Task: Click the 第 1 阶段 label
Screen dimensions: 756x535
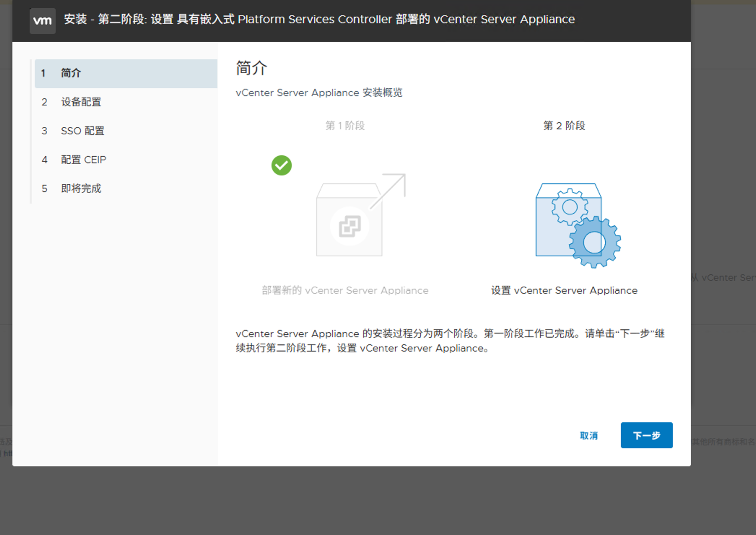Action: point(345,126)
